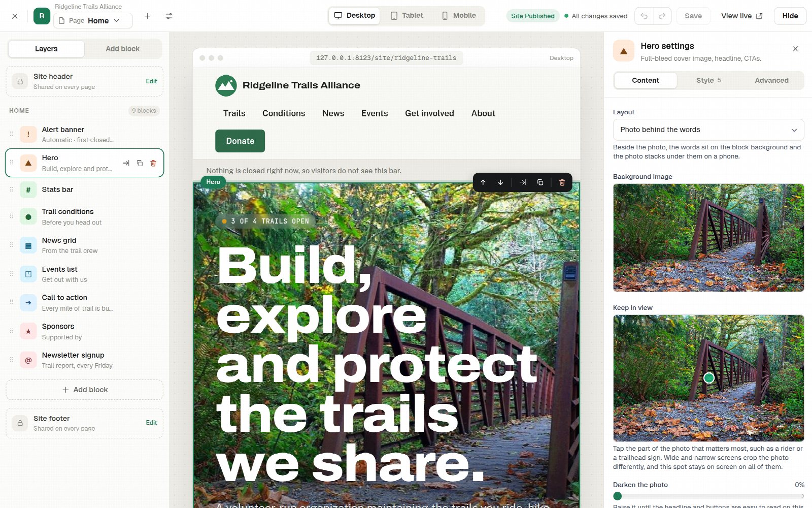Move Hero block down in floating toolbar
This screenshot has height=508, width=812.
click(x=500, y=182)
